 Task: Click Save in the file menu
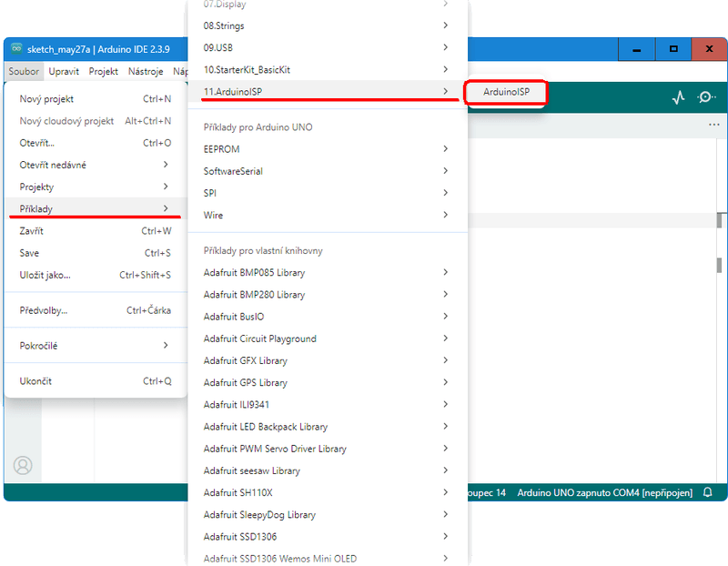96,253
